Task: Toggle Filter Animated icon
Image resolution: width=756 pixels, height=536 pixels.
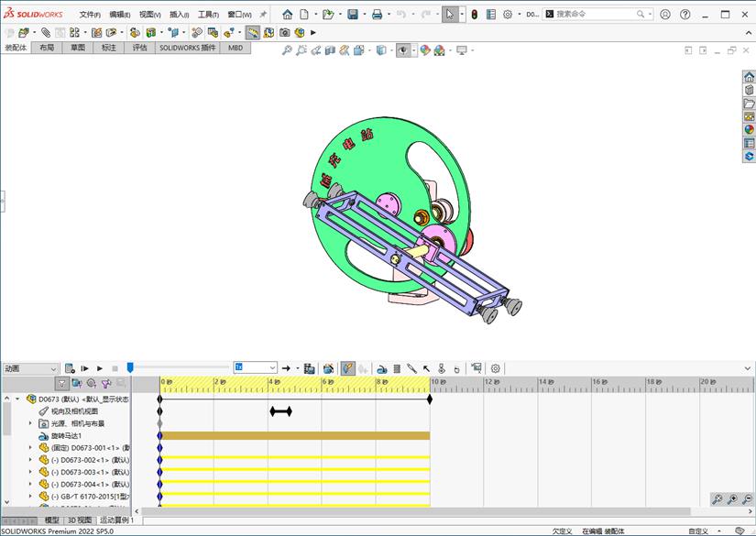Action: point(77,384)
